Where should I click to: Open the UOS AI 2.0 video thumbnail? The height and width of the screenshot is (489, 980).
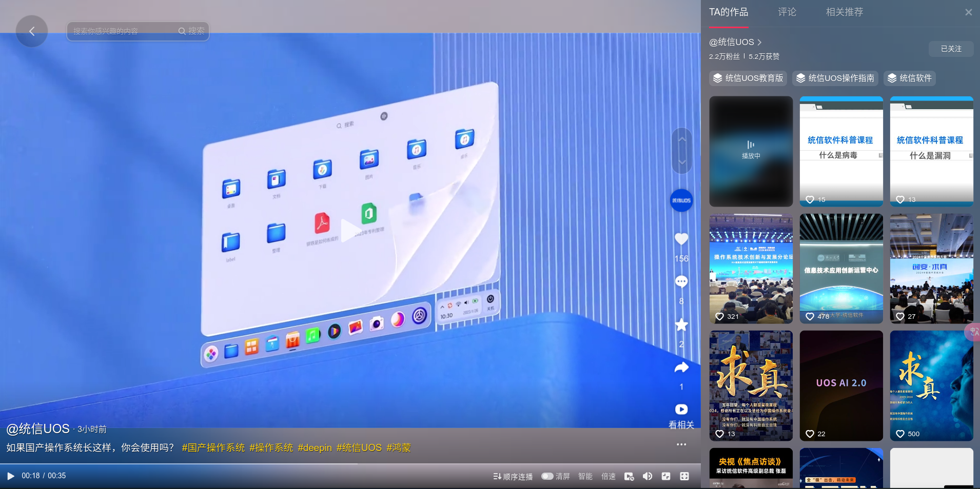pyautogui.click(x=841, y=385)
